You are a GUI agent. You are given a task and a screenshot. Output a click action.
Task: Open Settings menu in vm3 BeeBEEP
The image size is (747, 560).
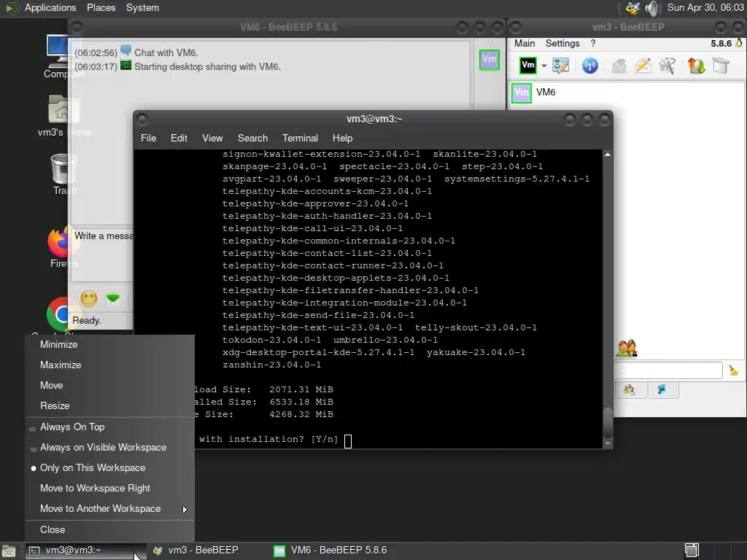point(562,43)
